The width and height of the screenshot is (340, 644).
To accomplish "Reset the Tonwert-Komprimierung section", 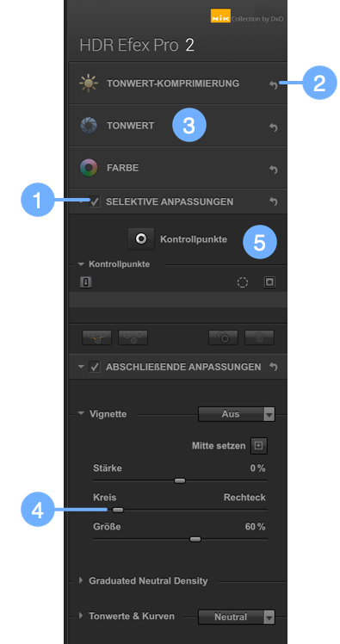I will 274,85.
